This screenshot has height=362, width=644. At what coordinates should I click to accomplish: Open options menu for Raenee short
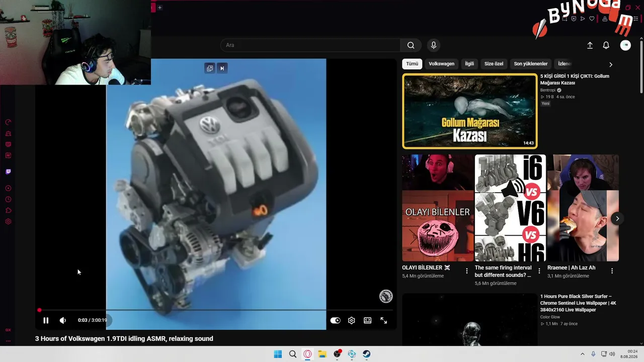(612, 271)
